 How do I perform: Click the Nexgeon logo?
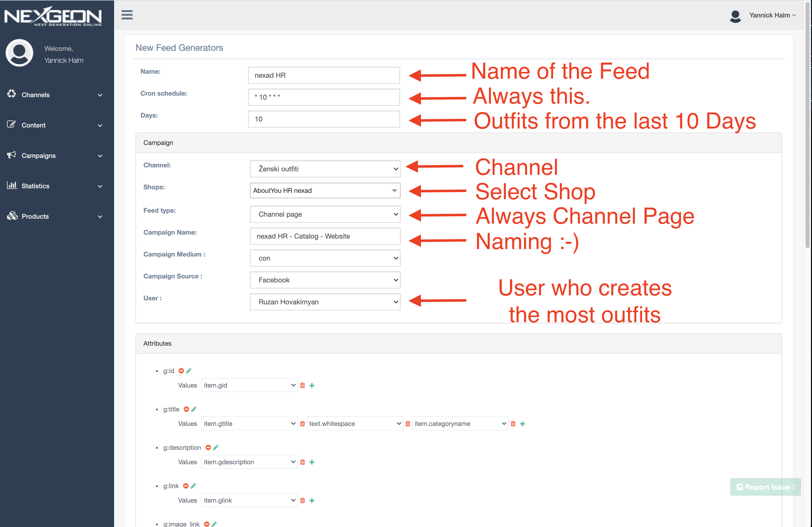click(53, 15)
